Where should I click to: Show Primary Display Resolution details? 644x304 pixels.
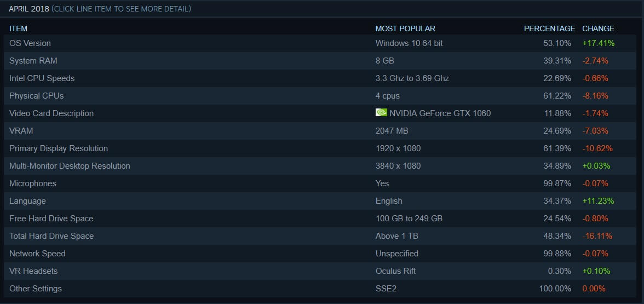(x=59, y=148)
